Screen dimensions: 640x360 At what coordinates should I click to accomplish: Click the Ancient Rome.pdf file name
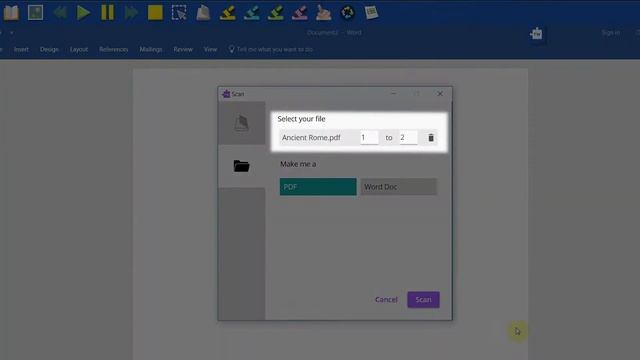(x=311, y=138)
